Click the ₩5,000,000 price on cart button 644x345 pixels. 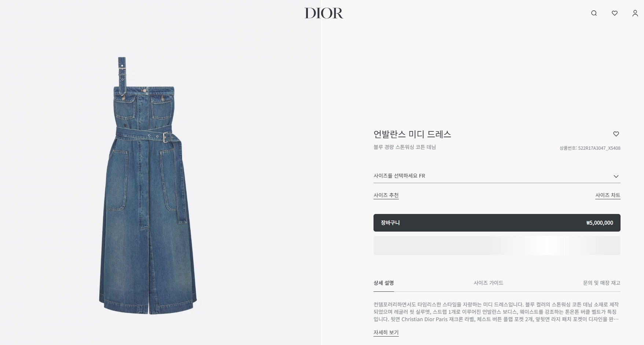pos(600,223)
